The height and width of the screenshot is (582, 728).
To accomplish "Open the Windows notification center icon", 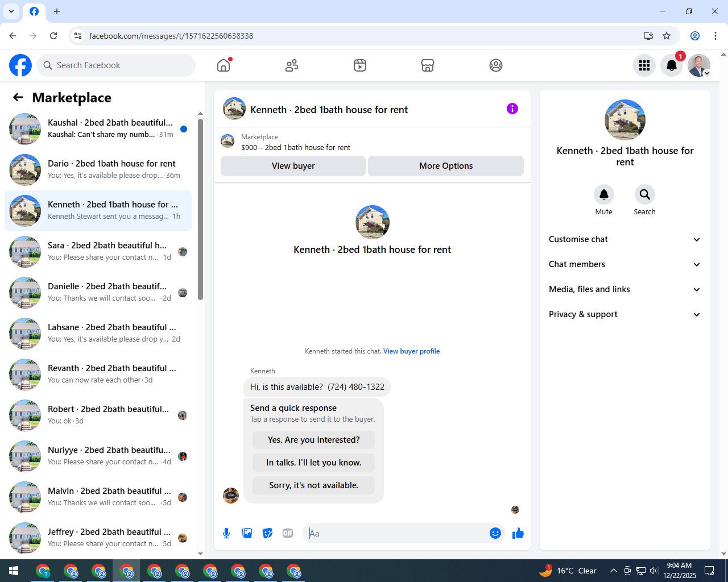I will 709,571.
